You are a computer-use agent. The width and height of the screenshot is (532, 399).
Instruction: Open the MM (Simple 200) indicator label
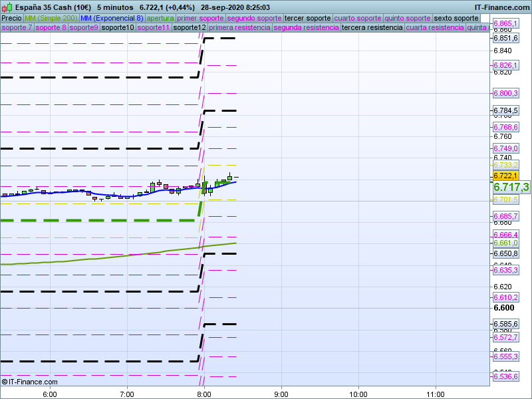click(x=51, y=18)
